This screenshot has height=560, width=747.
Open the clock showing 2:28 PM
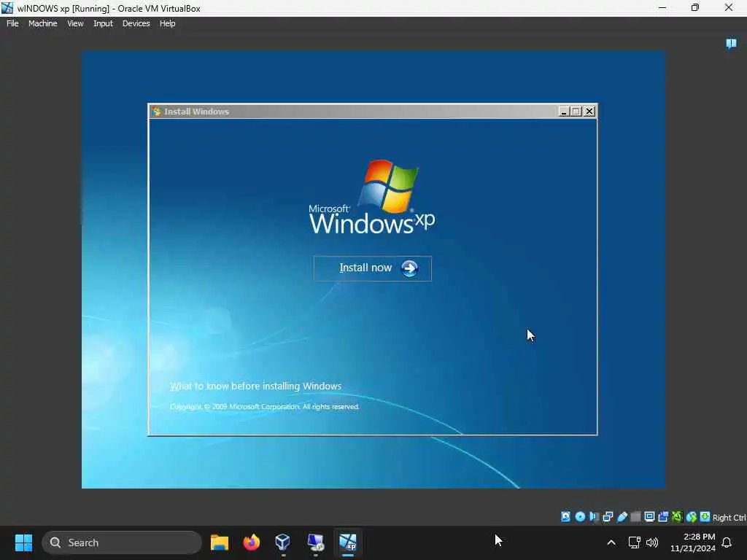(x=693, y=542)
